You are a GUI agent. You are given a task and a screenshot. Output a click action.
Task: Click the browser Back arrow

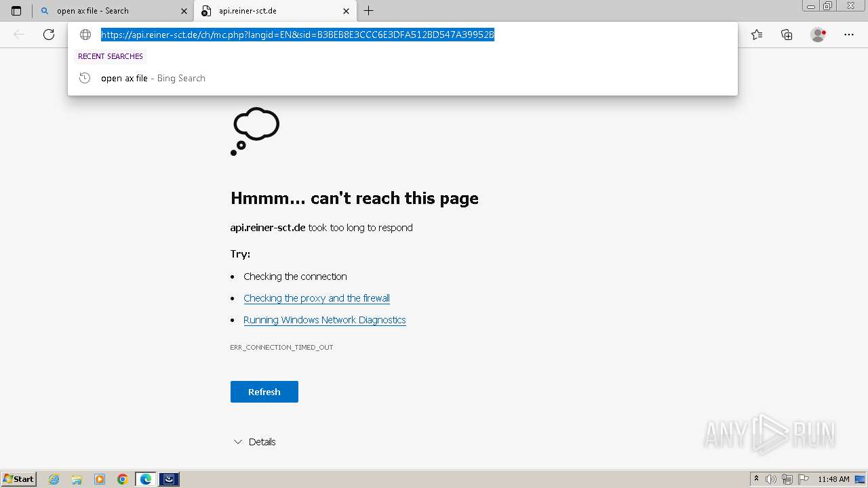(19, 35)
